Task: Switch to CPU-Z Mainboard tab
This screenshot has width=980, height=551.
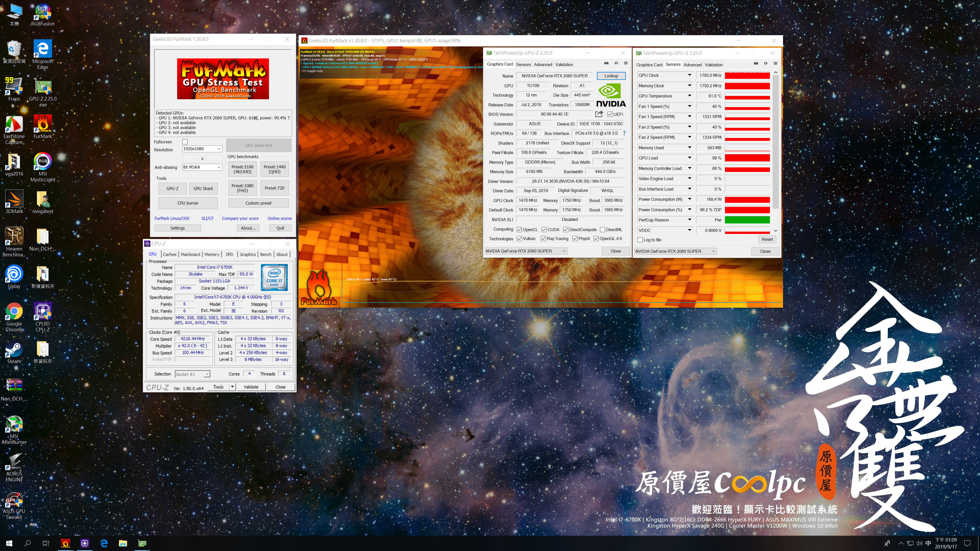Action: pyautogui.click(x=190, y=254)
